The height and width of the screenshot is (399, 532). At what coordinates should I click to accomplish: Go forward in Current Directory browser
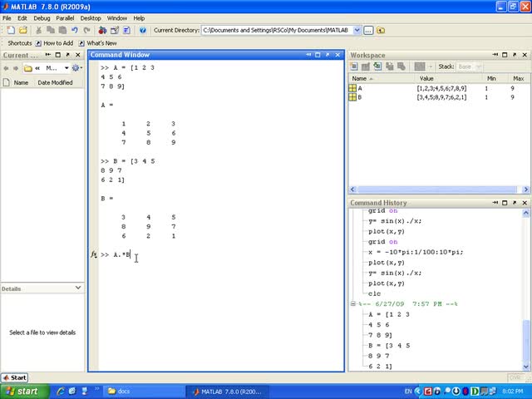[16, 68]
